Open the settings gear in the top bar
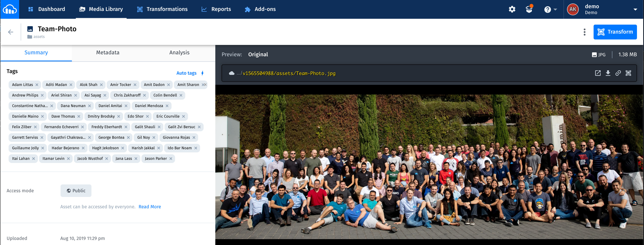 point(512,9)
